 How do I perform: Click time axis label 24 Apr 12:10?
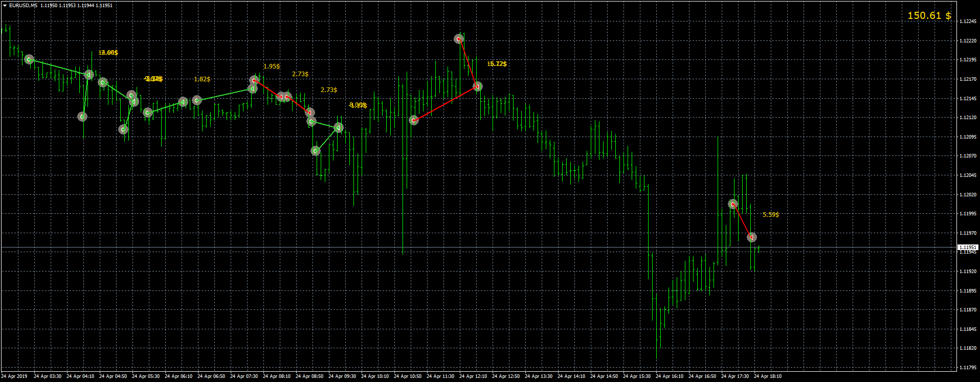473,376
